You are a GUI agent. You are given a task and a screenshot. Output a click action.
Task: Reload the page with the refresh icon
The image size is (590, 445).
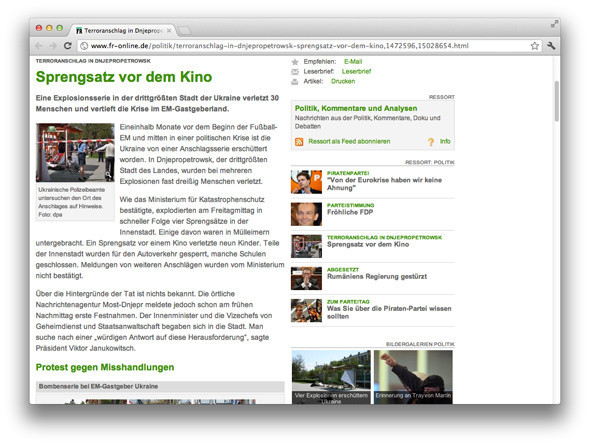tap(67, 46)
